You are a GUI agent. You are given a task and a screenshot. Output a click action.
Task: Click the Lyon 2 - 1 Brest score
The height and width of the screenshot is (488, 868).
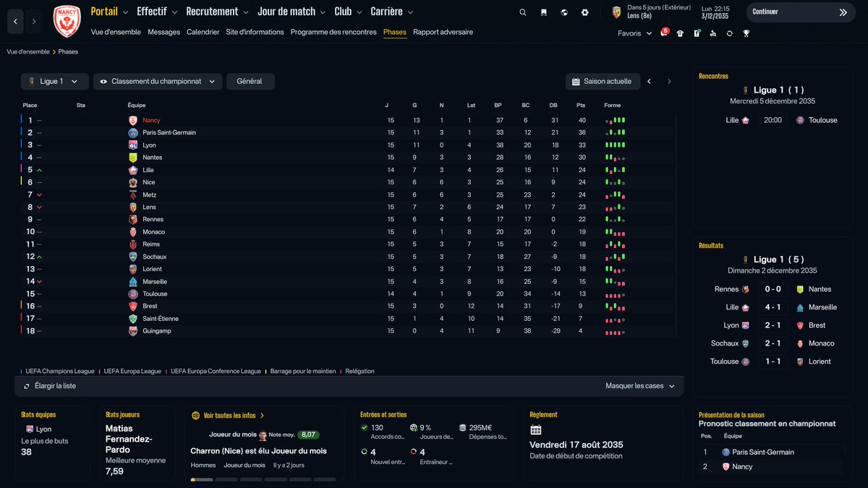(x=773, y=325)
